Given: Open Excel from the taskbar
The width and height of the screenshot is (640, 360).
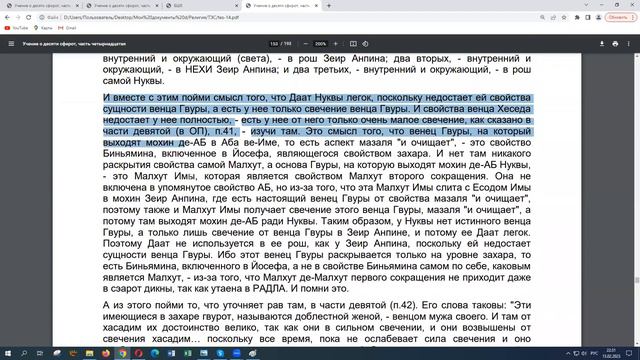Looking at the screenshot, I should click(x=188, y=353).
